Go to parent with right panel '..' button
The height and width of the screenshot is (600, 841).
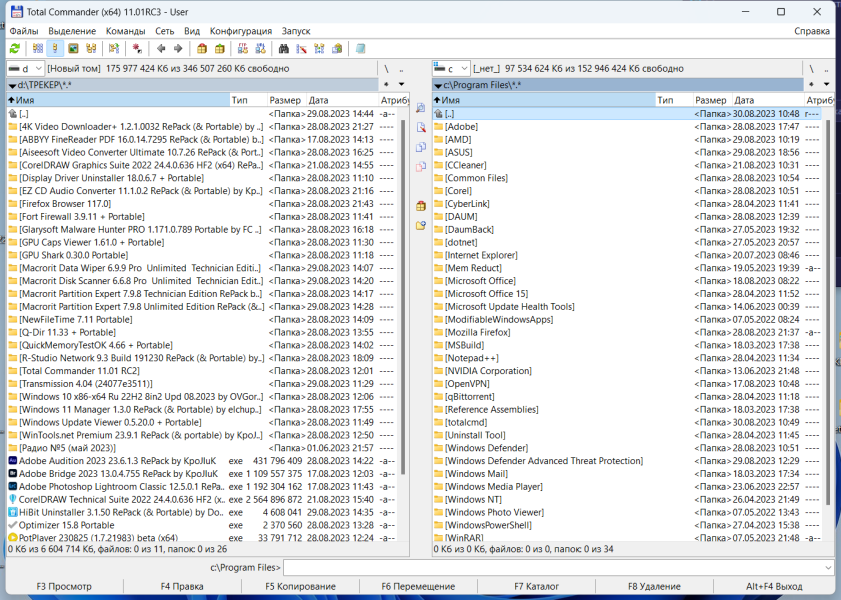point(827,69)
